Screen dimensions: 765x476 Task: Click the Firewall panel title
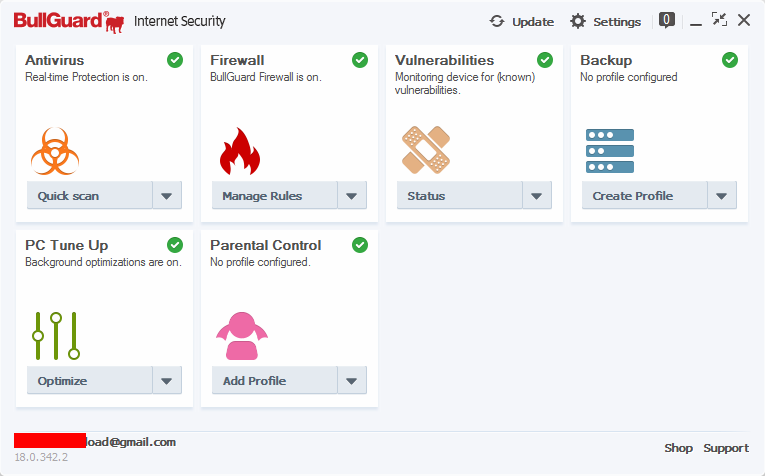click(x=237, y=60)
